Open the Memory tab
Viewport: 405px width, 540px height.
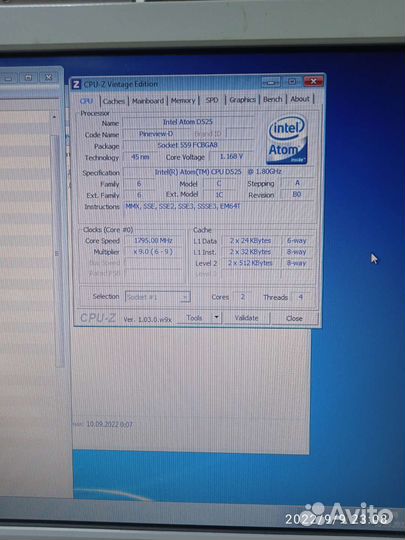click(x=183, y=101)
